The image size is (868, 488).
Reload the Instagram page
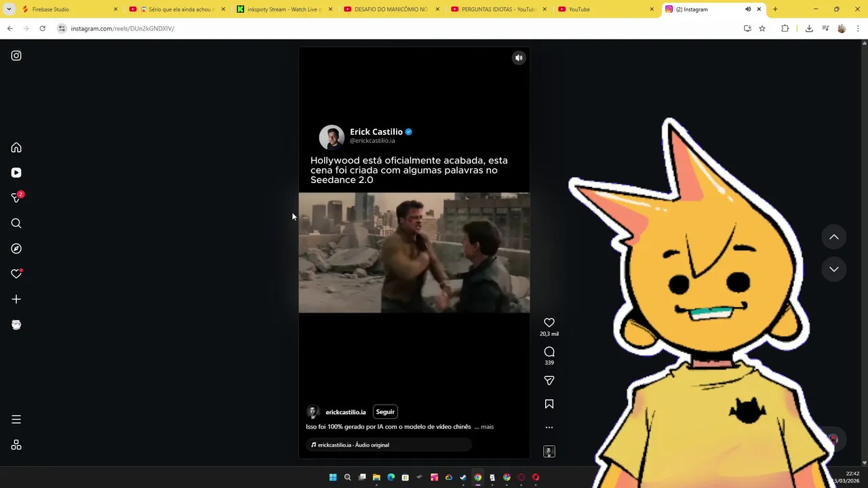(x=42, y=28)
